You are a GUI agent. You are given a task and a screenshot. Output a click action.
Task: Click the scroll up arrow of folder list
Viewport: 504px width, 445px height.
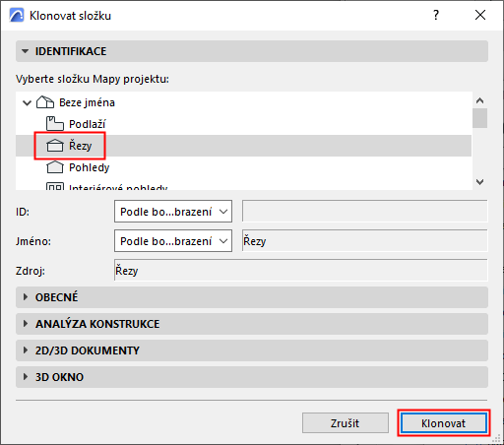point(479,100)
